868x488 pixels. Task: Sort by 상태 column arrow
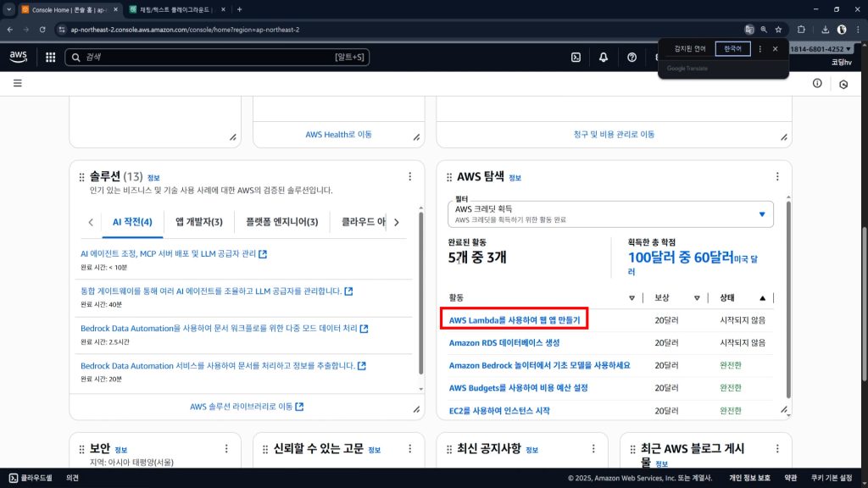click(x=762, y=297)
